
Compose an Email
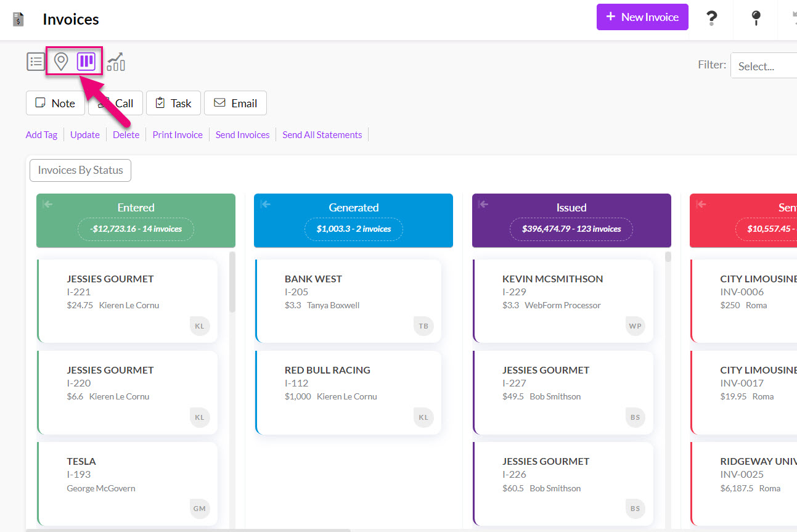pyautogui.click(x=235, y=103)
